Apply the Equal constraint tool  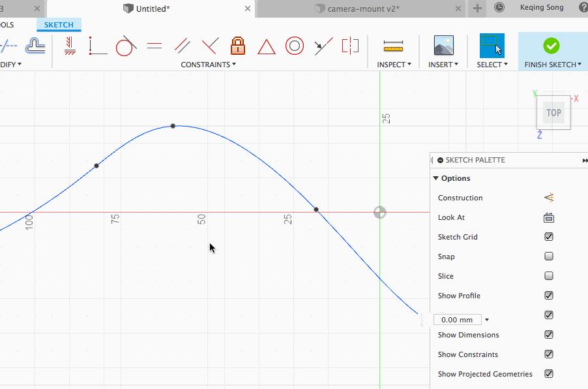coord(154,46)
